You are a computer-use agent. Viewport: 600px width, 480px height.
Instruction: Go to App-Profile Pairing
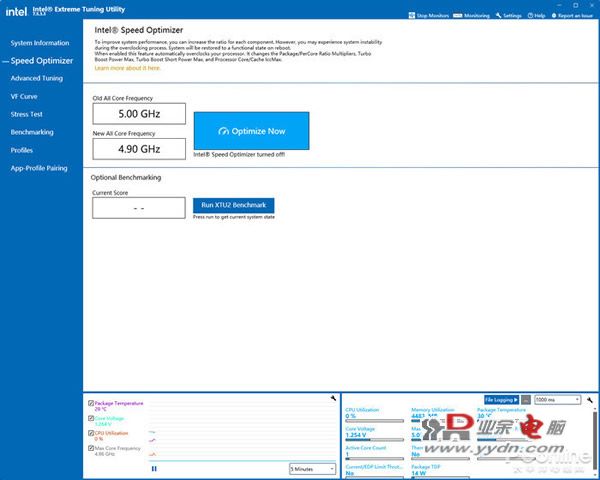tap(39, 168)
